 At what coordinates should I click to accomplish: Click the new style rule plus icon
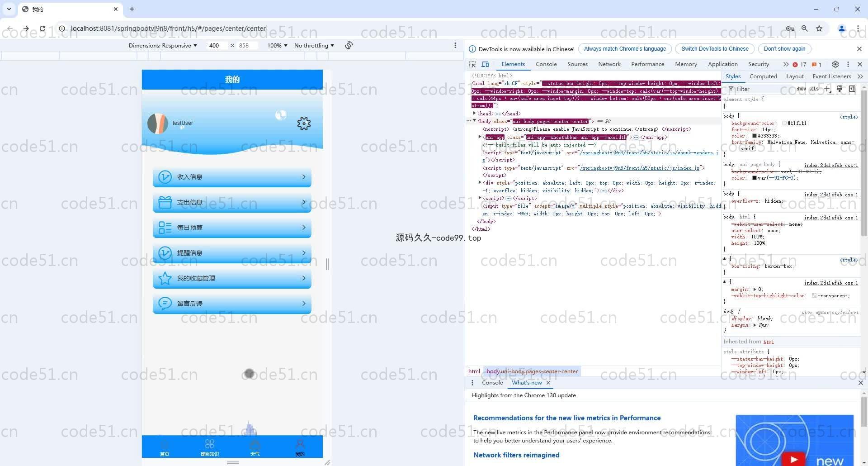[x=827, y=89]
